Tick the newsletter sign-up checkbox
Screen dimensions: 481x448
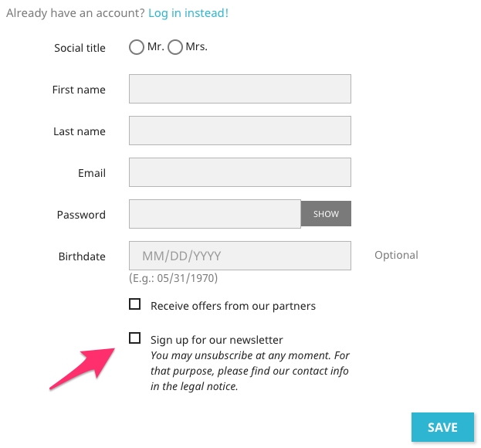(135, 338)
